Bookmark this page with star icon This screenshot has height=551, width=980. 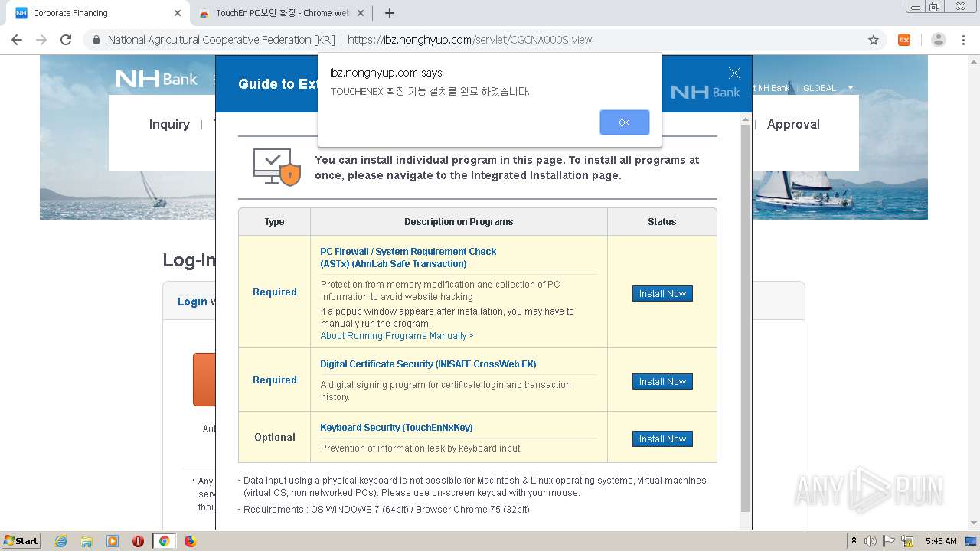(x=874, y=40)
